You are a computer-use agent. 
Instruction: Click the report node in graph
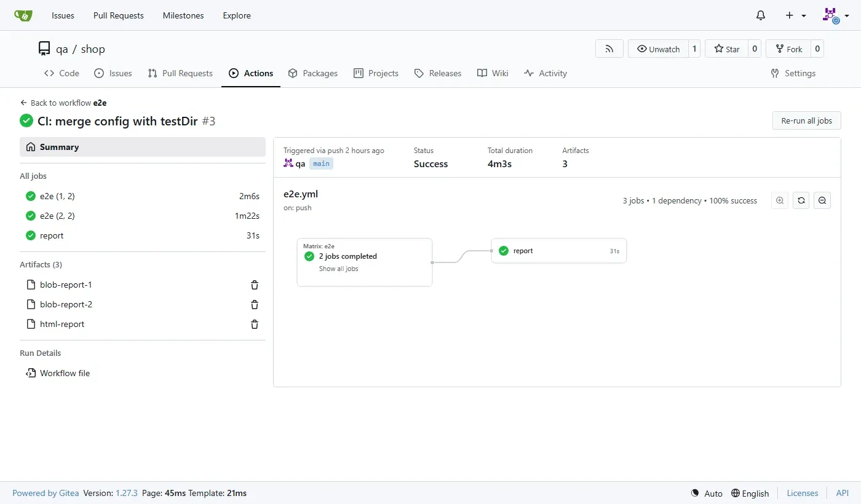click(558, 251)
